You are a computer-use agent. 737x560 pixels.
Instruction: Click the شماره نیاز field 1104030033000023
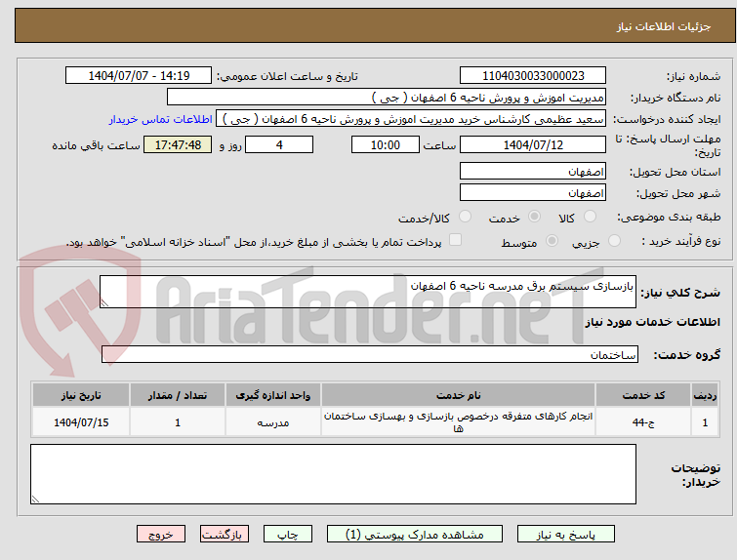click(x=533, y=76)
